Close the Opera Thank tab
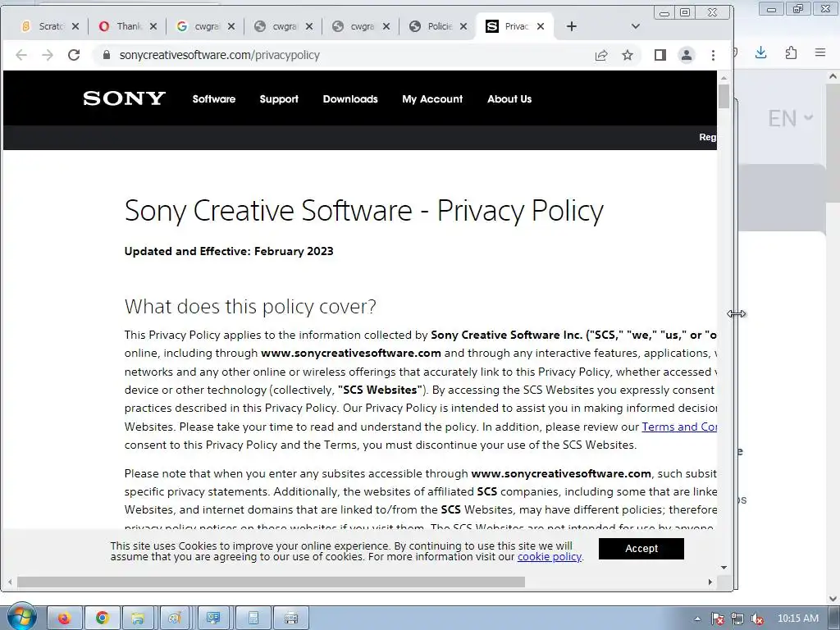The width and height of the screenshot is (840, 630). coord(153,26)
